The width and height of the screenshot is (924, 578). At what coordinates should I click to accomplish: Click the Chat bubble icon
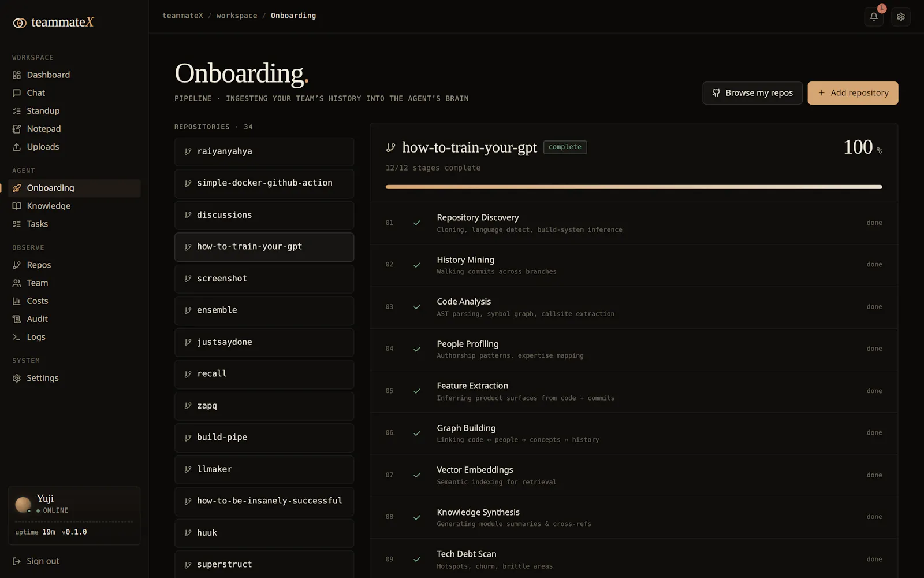(17, 93)
